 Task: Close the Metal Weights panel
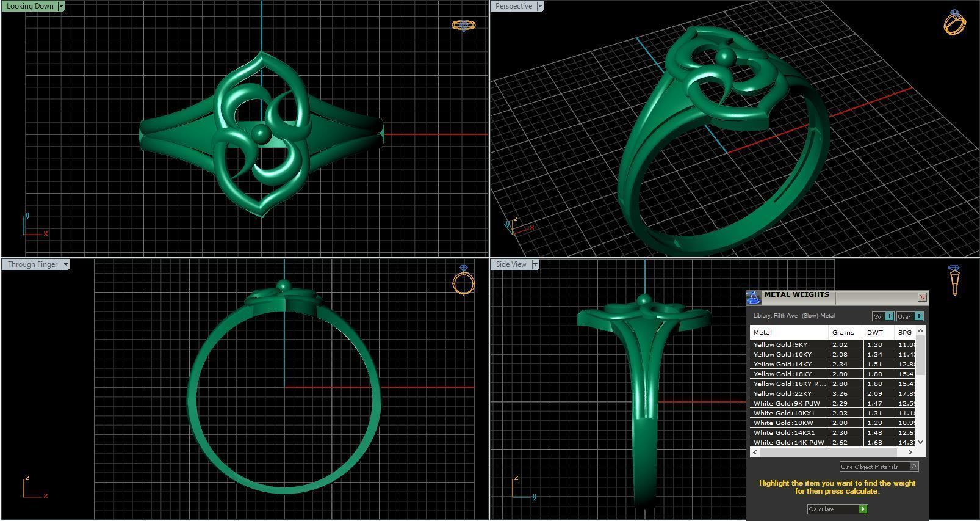922,297
